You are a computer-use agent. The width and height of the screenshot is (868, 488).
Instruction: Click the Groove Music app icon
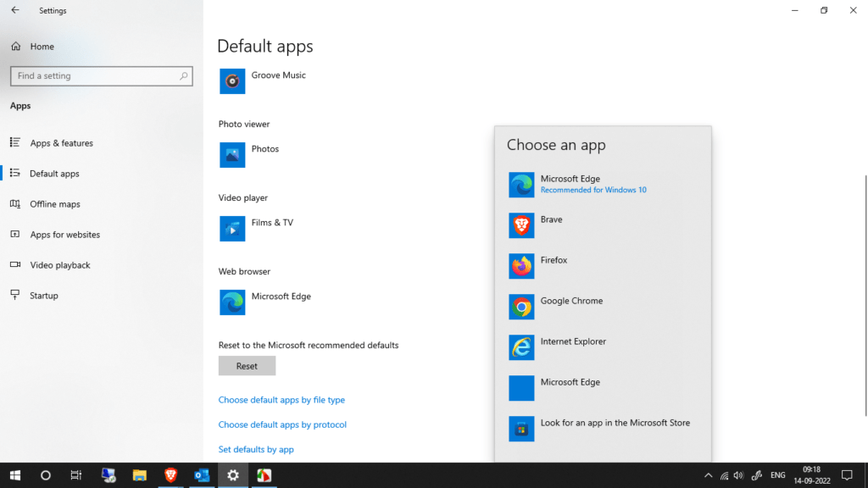[x=232, y=81]
